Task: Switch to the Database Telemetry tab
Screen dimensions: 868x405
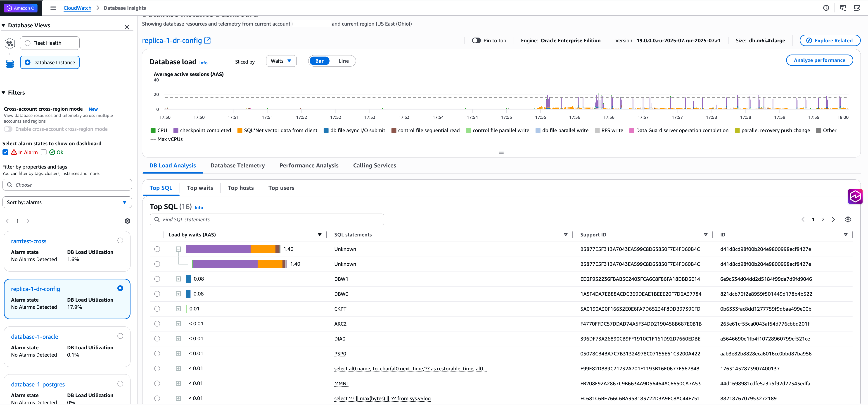Action: [237, 166]
